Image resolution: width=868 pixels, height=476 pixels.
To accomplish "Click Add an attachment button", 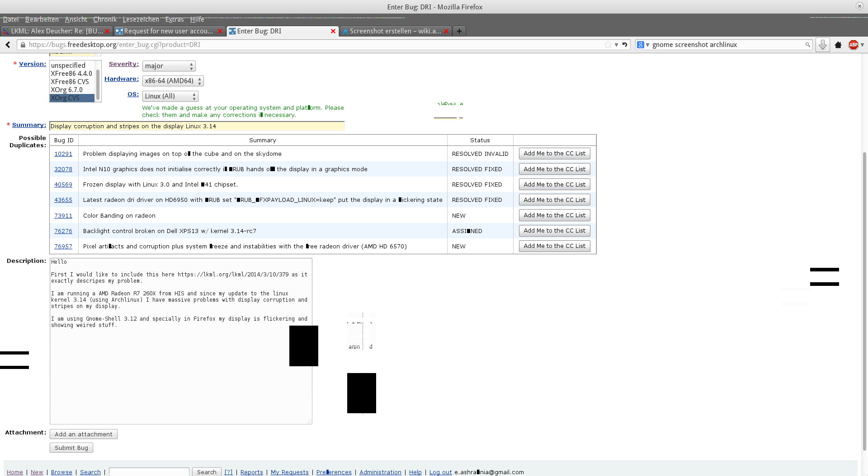I will (84, 434).
